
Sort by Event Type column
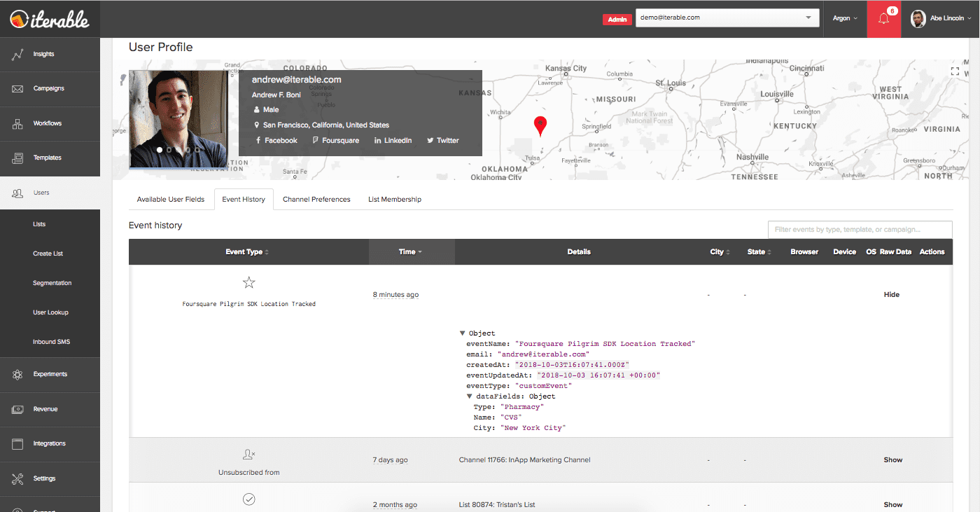[247, 252]
